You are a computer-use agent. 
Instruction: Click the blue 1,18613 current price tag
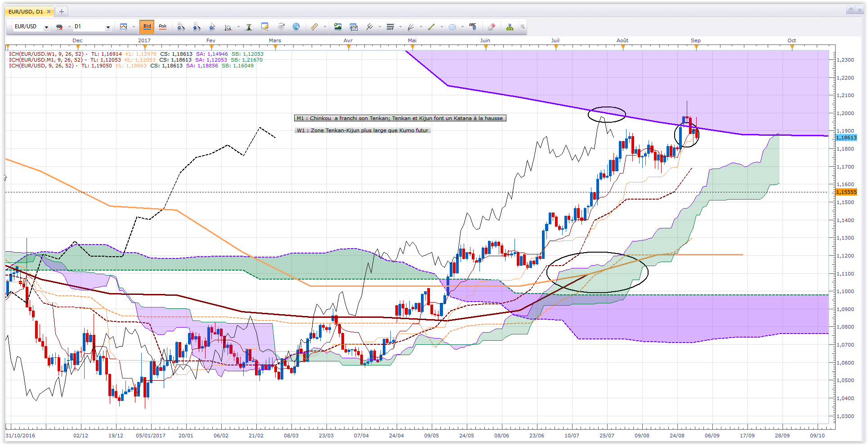[846, 138]
